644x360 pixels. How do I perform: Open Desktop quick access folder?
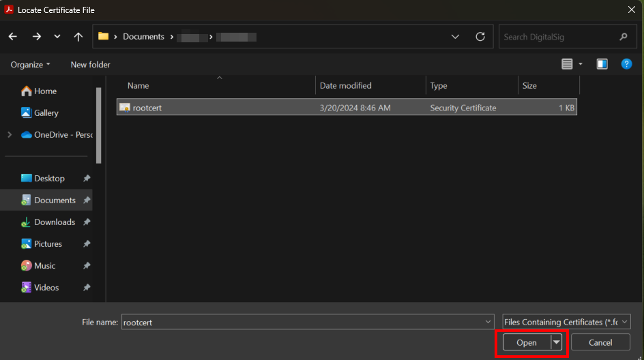(x=43, y=178)
